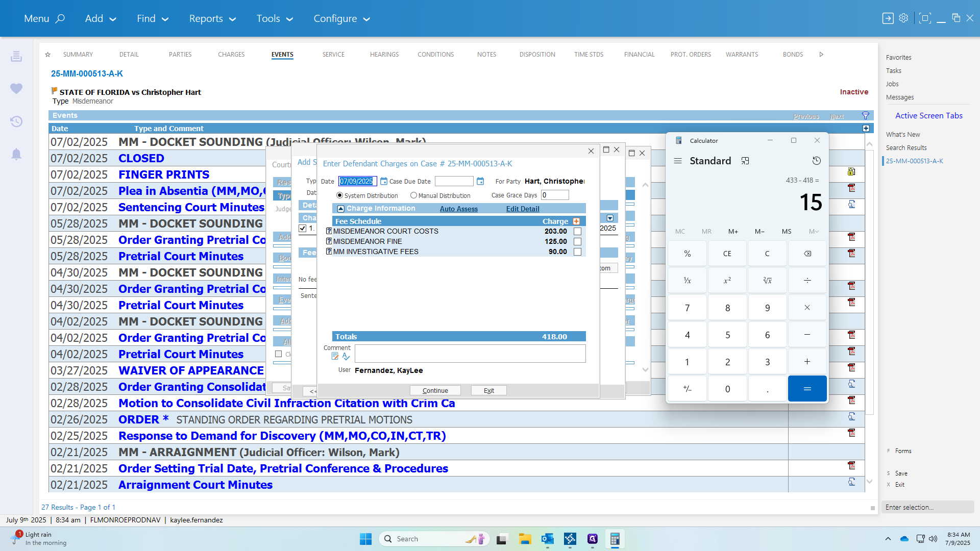
Task: Open the Case Due Date calendar picker
Action: pos(480,181)
